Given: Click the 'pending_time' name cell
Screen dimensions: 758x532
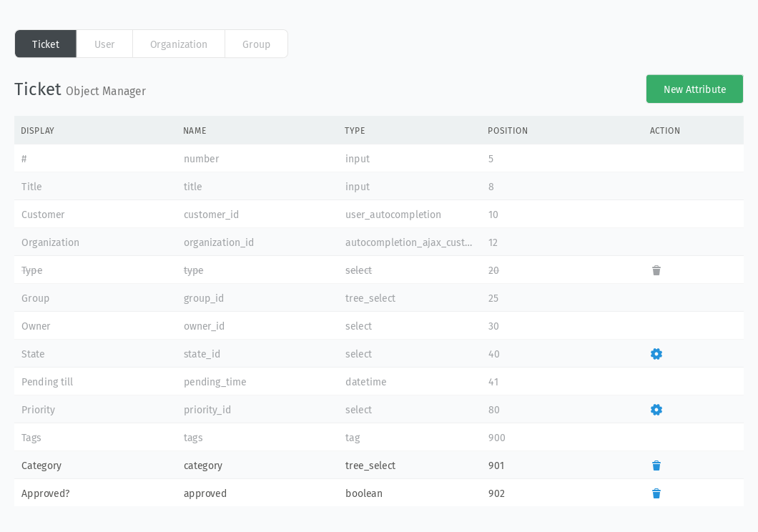Looking at the screenshot, I should [x=215, y=383].
